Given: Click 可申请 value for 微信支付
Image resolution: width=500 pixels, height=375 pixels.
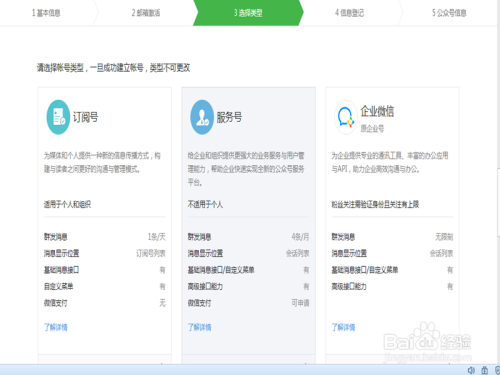Looking at the screenshot, I should [x=300, y=303].
